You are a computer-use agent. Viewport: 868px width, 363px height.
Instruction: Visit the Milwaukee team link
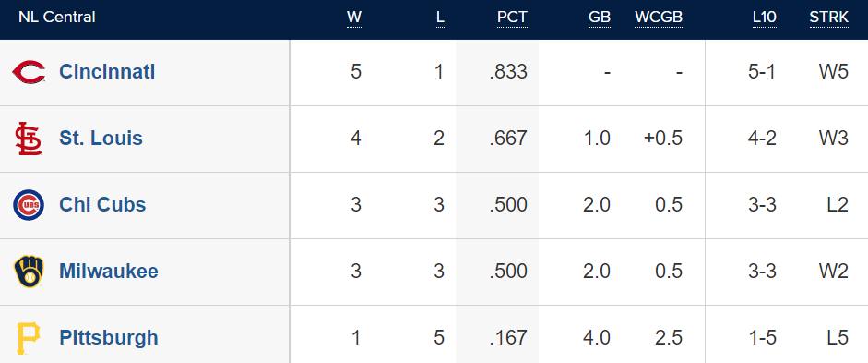click(109, 271)
